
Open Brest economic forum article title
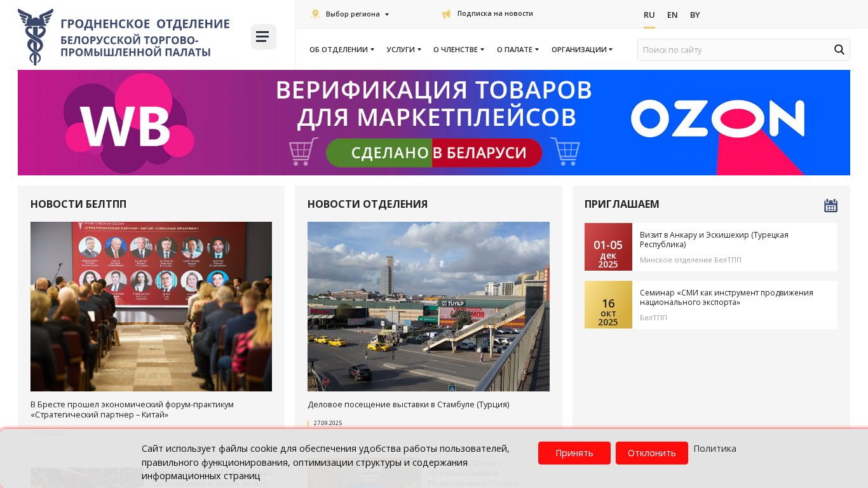pos(132,410)
